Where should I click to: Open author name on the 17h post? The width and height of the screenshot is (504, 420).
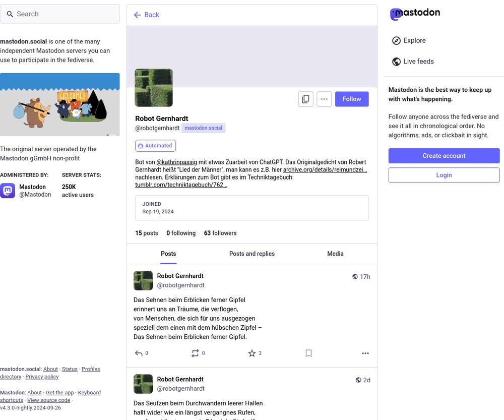point(180,276)
